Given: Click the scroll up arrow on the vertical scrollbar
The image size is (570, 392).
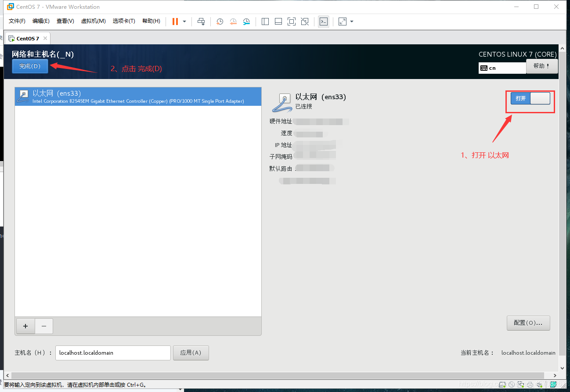Looking at the screenshot, I should click(563, 48).
